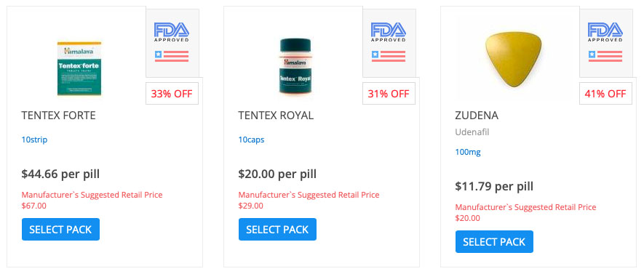Select pack for Zudena
The image size is (644, 274).
pos(495,241)
